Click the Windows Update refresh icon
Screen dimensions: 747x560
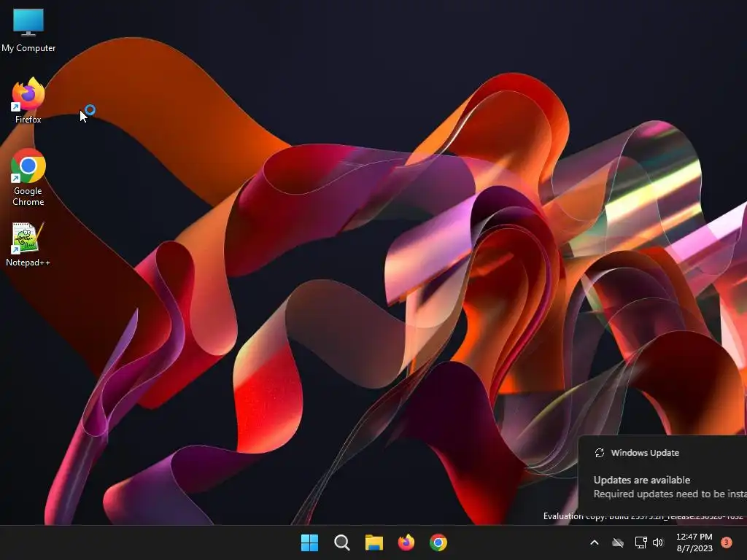coord(600,453)
